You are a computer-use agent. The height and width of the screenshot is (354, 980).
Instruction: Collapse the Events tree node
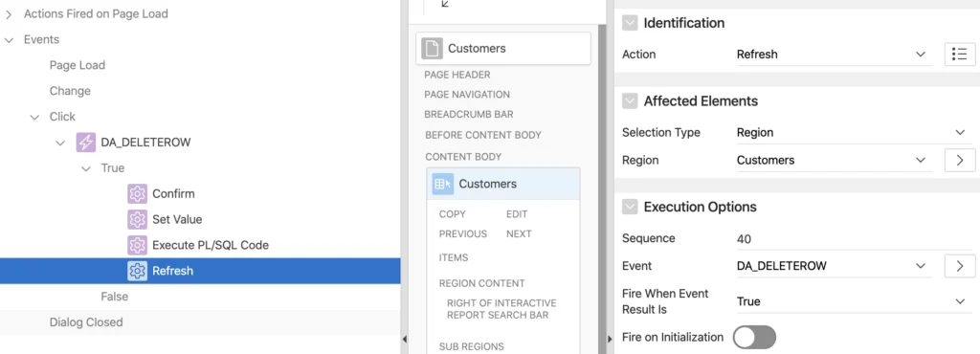point(9,39)
